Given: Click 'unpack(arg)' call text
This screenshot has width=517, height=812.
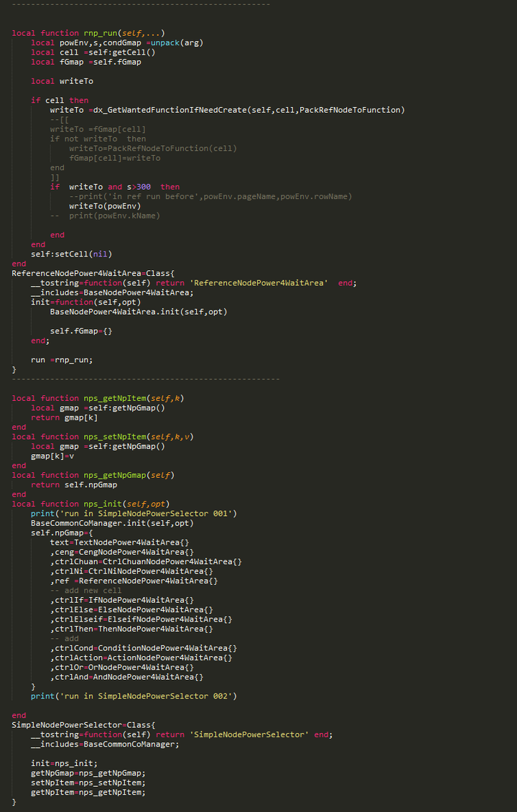Looking at the screenshot, I should click(x=177, y=42).
